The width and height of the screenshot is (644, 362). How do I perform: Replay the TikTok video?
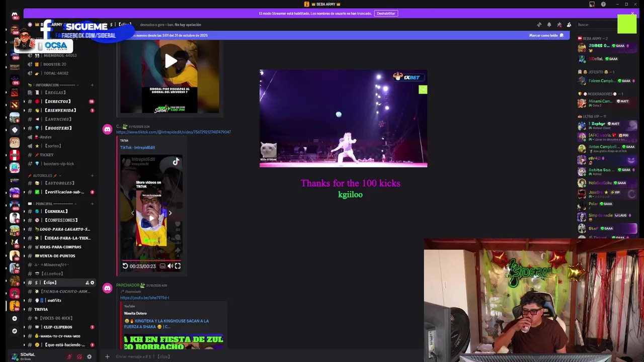coord(125,266)
